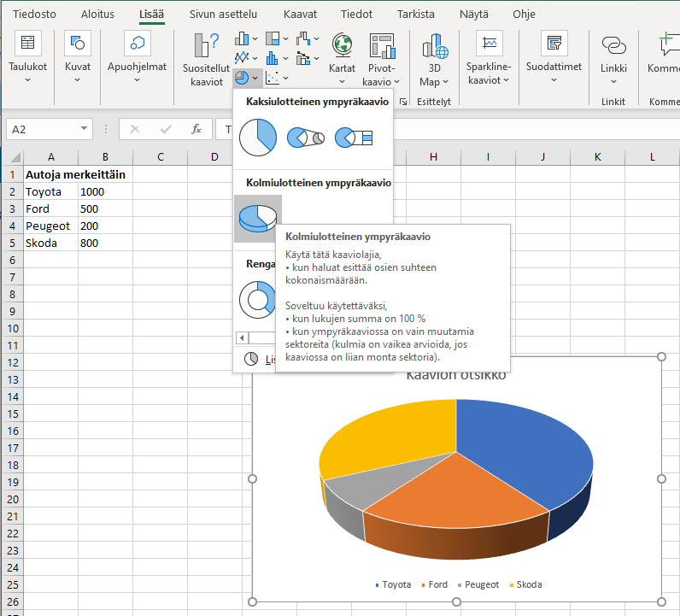Open the Name Box dropdown arrow
The height and width of the screenshot is (616, 680).
point(84,129)
